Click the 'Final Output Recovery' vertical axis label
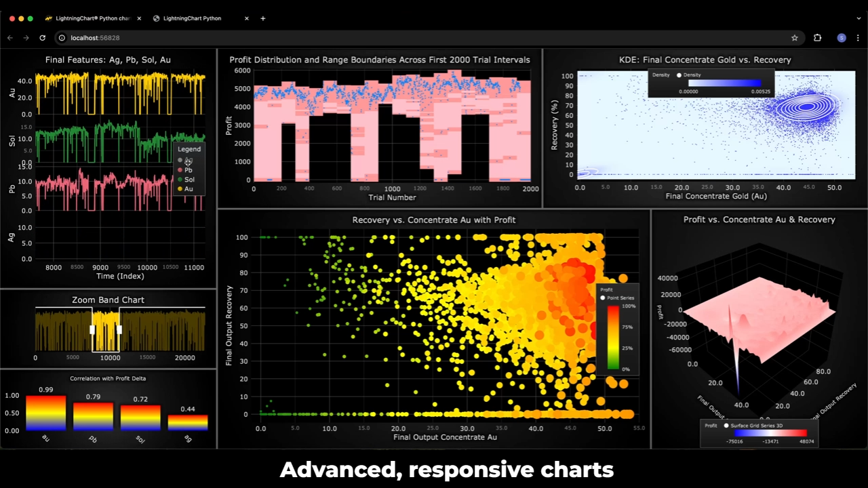868x488 pixels. (229, 325)
